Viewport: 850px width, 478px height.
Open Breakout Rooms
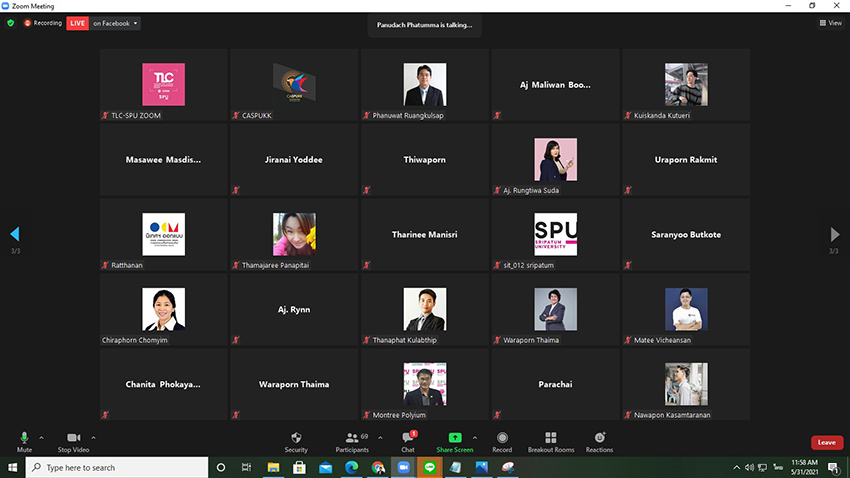[551, 441]
